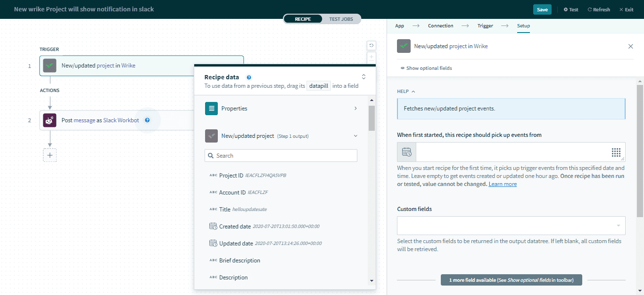Viewport: 644px width, 295px height.
Task: Click the Wrike trigger step icon
Action: [50, 66]
